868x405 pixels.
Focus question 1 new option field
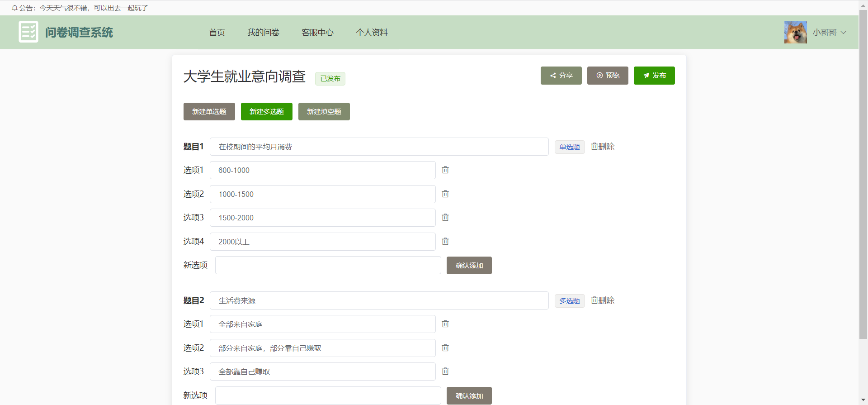point(328,265)
